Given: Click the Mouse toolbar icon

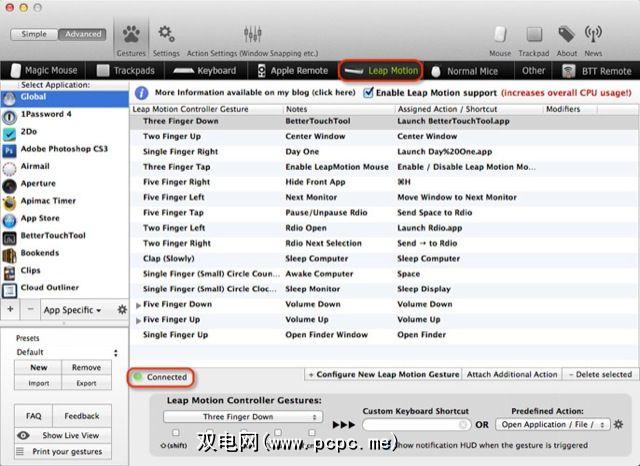Looking at the screenshot, I should pos(500,40).
